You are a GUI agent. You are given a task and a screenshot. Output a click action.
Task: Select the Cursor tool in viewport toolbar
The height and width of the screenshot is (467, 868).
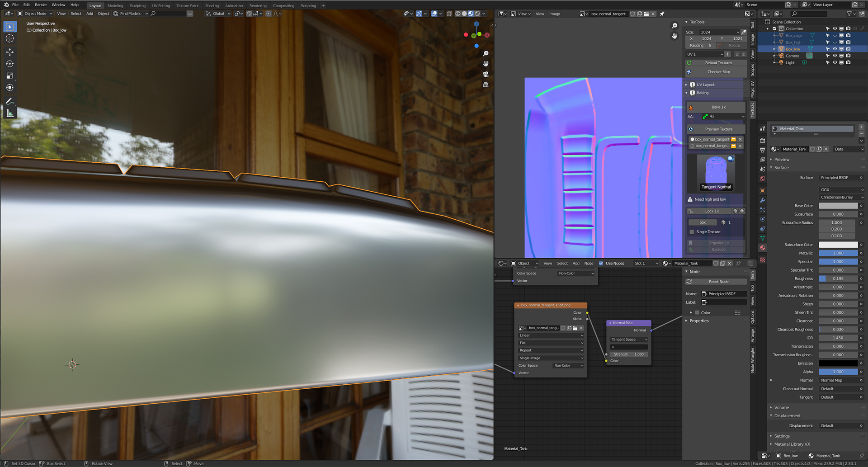point(9,39)
